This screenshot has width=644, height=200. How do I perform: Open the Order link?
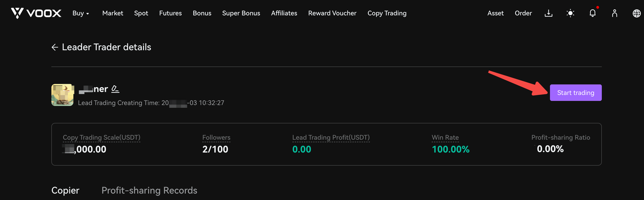coord(523,13)
